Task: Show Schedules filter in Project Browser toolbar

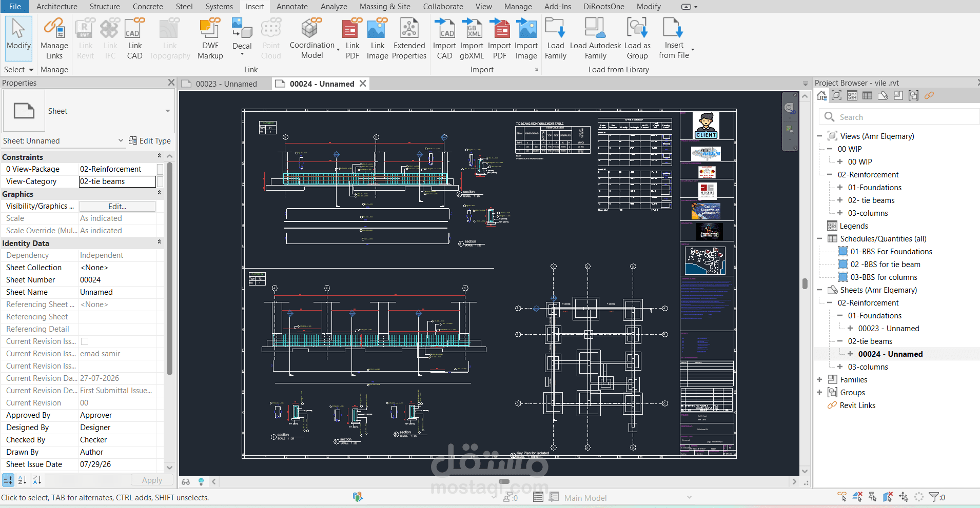Action: (x=867, y=95)
